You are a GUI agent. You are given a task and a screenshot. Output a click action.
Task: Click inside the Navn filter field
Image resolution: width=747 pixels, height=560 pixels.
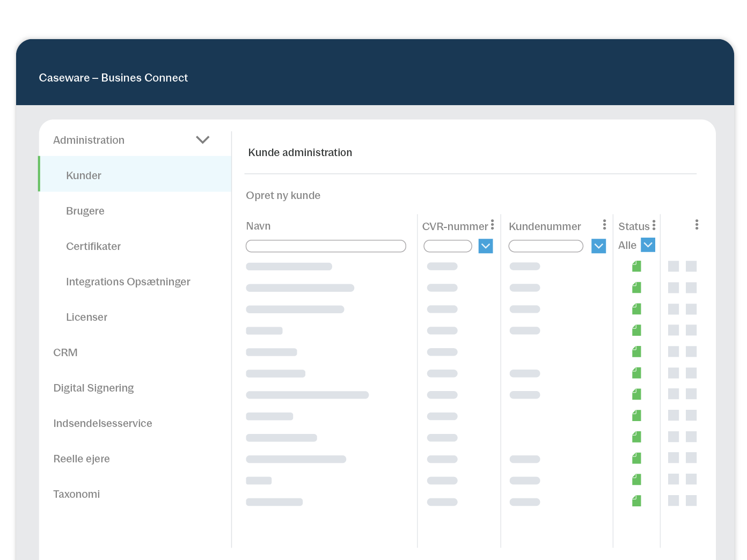[x=325, y=246]
